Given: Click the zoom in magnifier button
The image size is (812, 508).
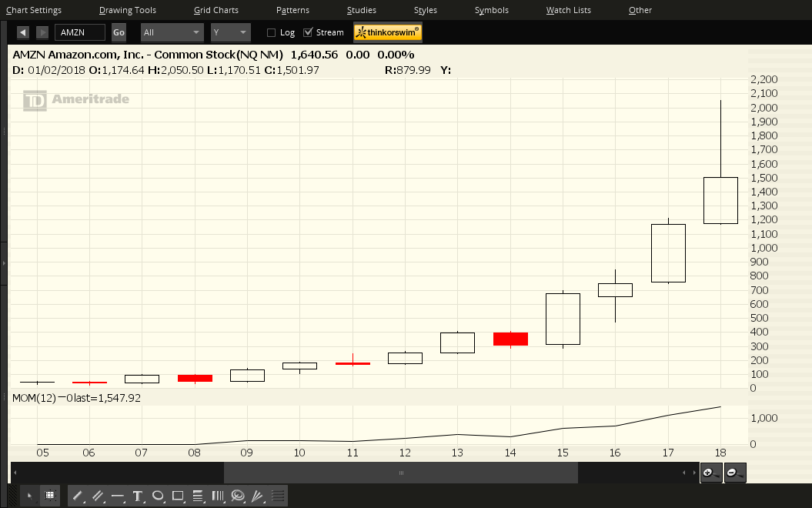Looking at the screenshot, I should [x=711, y=473].
